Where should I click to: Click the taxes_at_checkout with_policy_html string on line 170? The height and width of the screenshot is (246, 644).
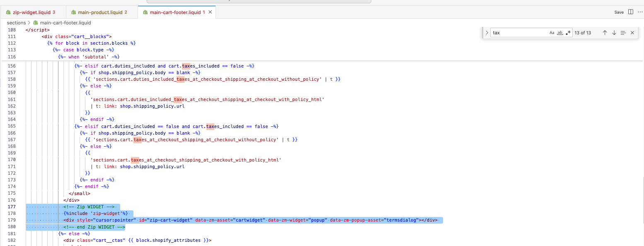pyautogui.click(x=186, y=160)
